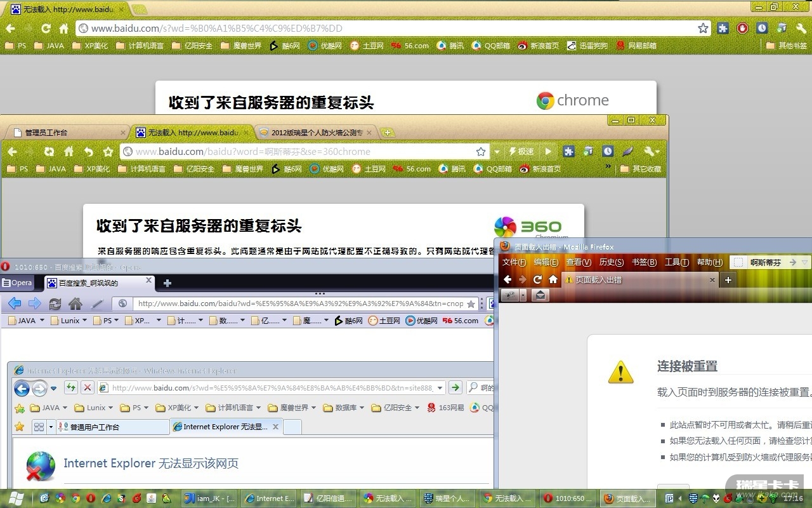Click Firefox home button
Screen dimensions: 812x508
click(x=553, y=279)
